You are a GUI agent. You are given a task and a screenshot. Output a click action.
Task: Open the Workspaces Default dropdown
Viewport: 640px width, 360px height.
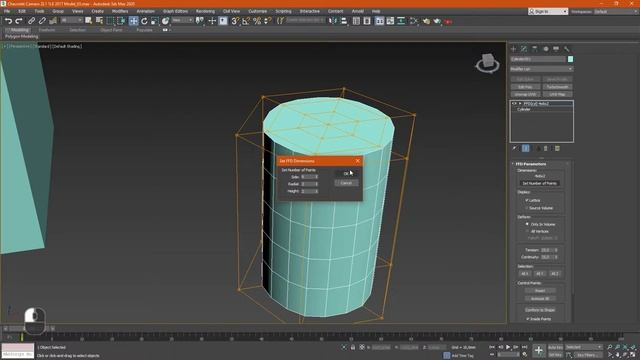point(616,11)
